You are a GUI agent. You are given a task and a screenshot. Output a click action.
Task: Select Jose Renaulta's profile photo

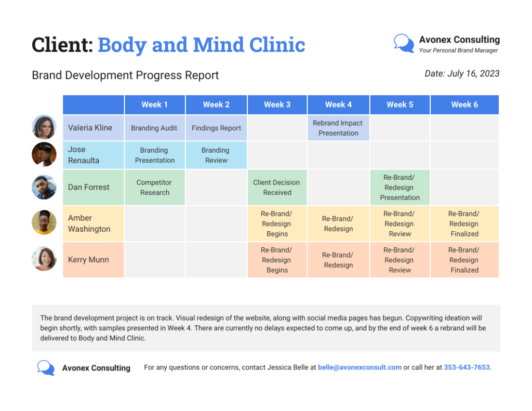[44, 154]
